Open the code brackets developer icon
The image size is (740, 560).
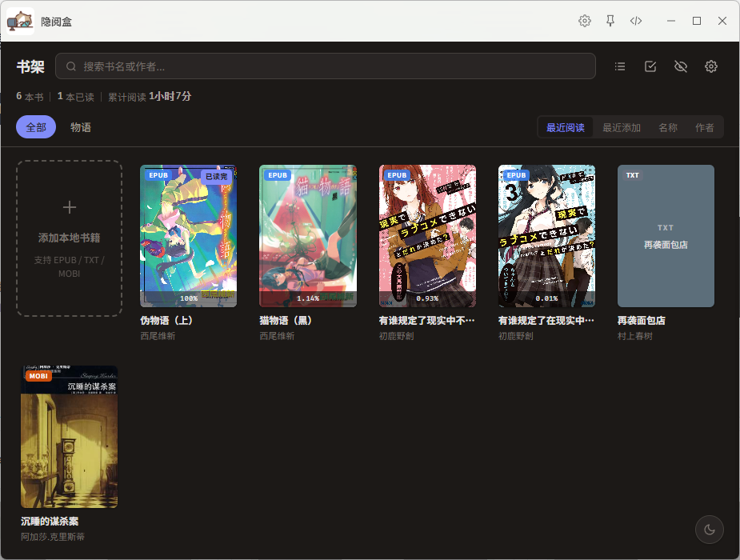click(636, 21)
